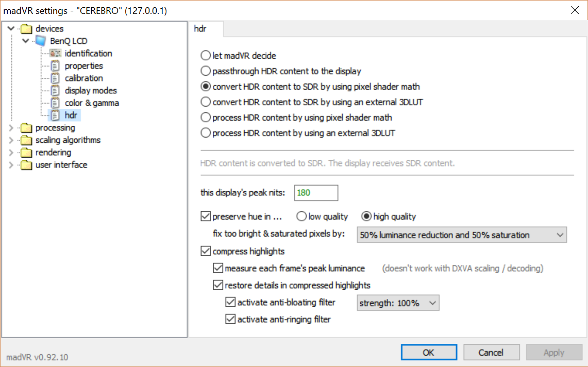
Task: Select the calibration page icon
Action: [56, 78]
